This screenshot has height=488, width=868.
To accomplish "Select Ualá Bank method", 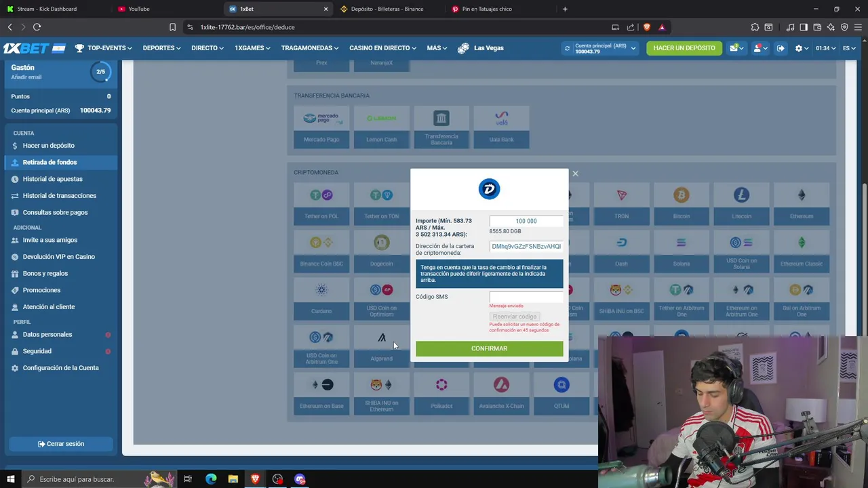I will (x=501, y=127).
